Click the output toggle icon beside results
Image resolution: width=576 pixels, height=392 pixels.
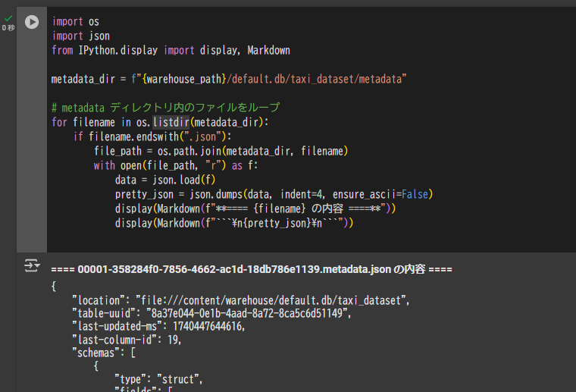pyautogui.click(x=32, y=265)
